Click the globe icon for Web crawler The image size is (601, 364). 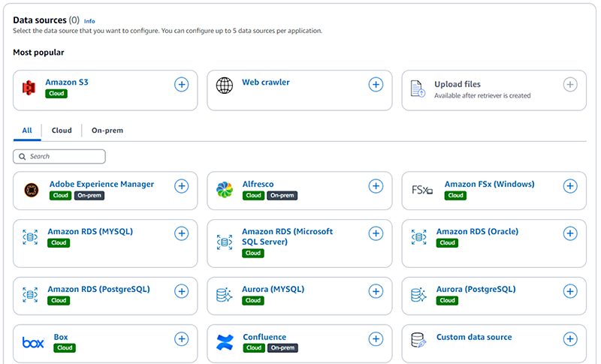224,86
